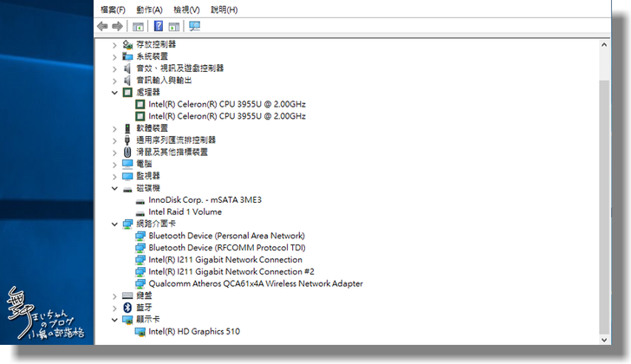Open the 檢視(V) menu

click(186, 10)
